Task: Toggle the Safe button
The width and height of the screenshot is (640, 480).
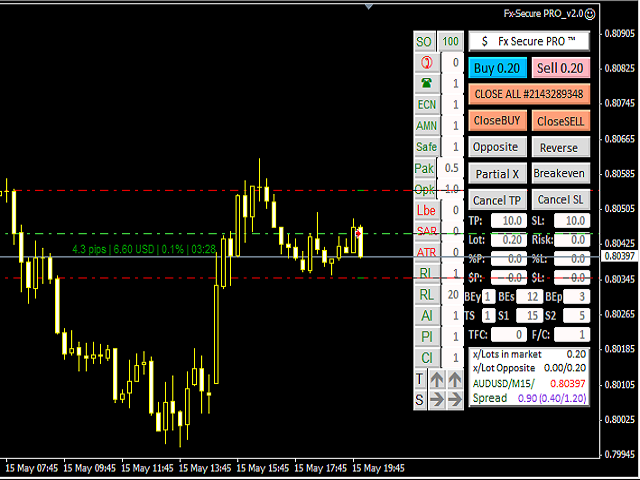Action: [427, 147]
